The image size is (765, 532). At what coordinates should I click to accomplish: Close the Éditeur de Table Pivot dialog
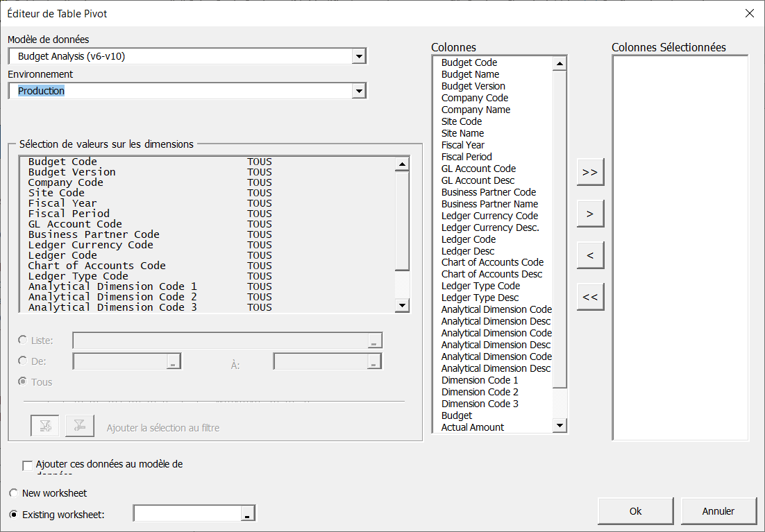(749, 13)
